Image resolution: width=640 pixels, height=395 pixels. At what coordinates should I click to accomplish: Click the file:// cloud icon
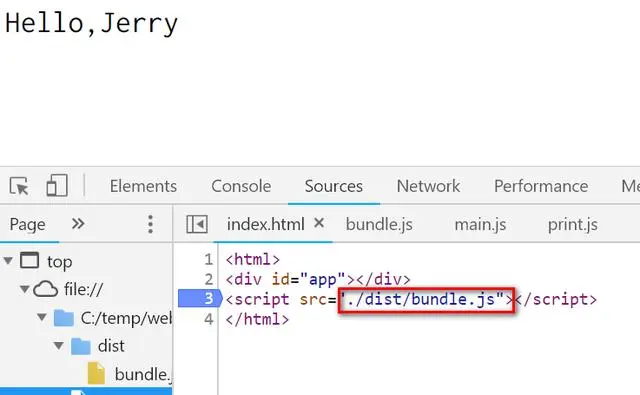[45, 289]
